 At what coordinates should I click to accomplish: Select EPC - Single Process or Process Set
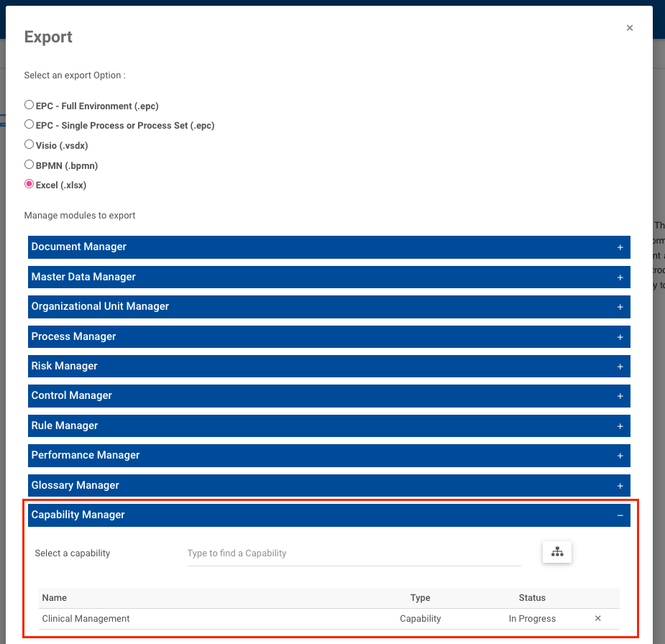point(29,123)
